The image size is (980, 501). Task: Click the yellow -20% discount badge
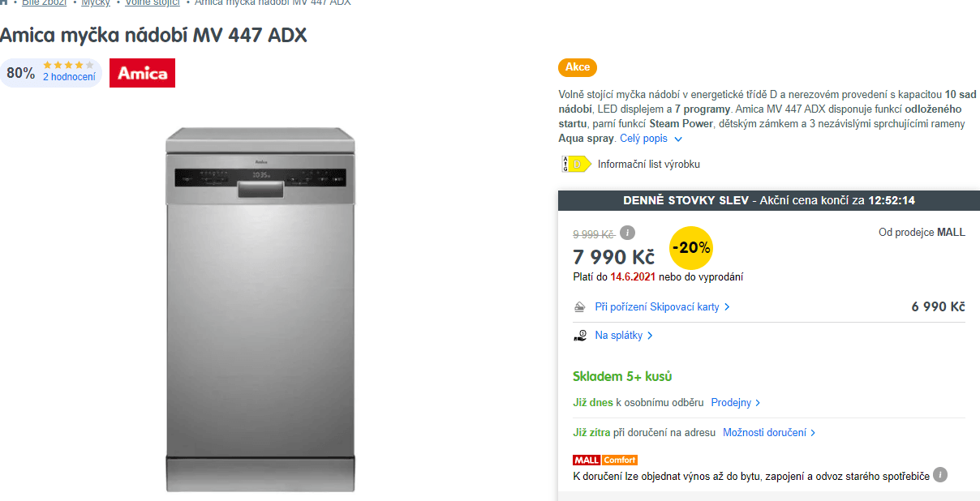click(x=691, y=248)
